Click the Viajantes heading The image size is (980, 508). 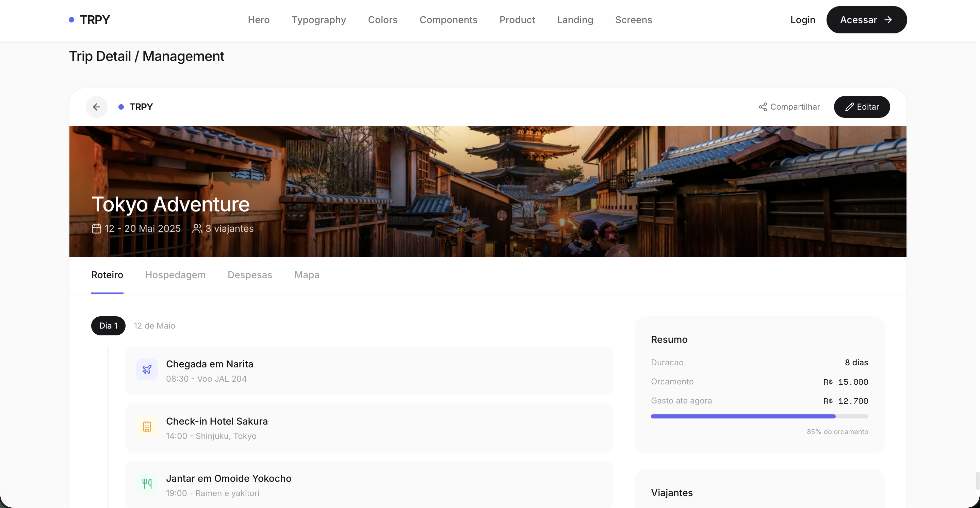[672, 493]
